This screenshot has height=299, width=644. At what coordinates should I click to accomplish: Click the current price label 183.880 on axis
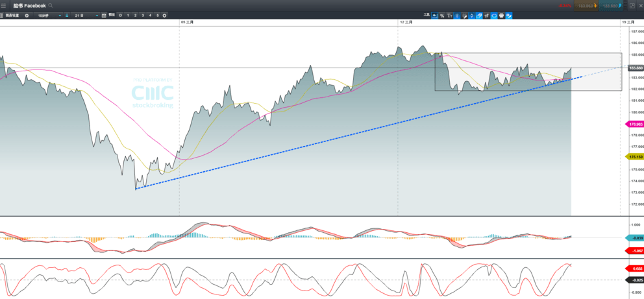click(636, 68)
